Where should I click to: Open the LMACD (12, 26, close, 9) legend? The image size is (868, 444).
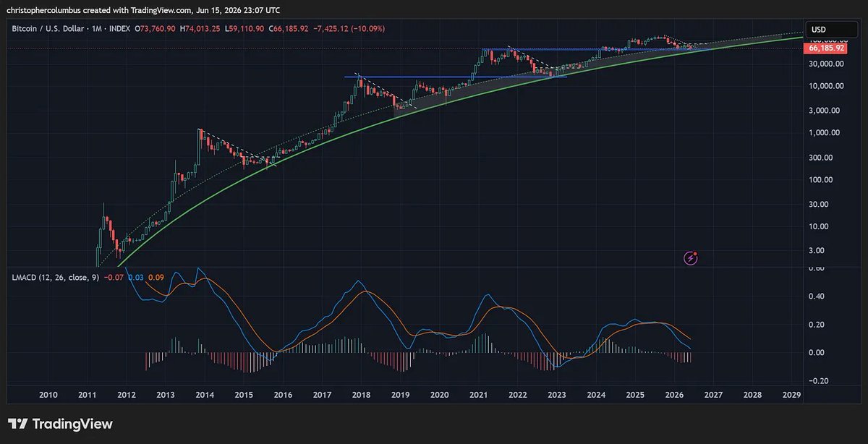coord(56,277)
